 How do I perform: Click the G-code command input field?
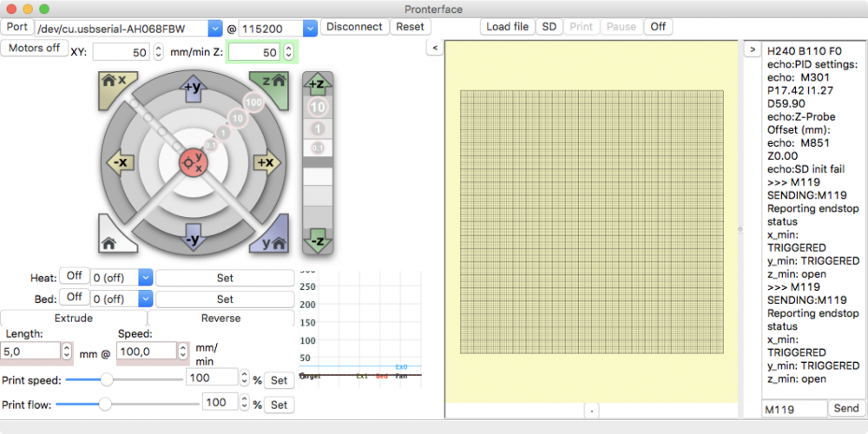(794, 409)
